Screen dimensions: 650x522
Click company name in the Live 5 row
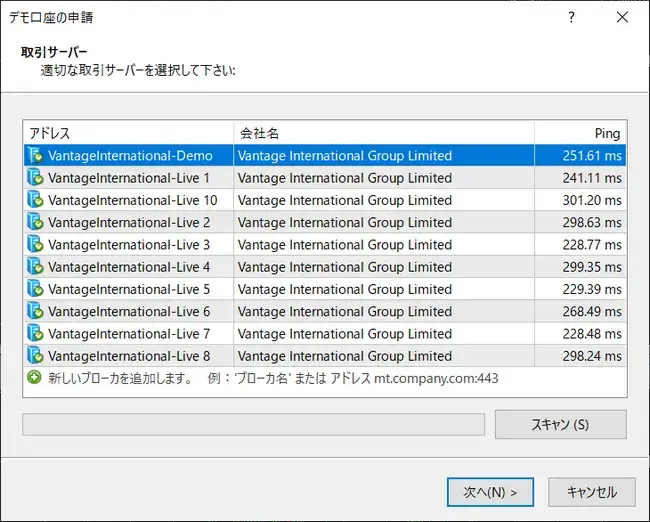(x=344, y=289)
